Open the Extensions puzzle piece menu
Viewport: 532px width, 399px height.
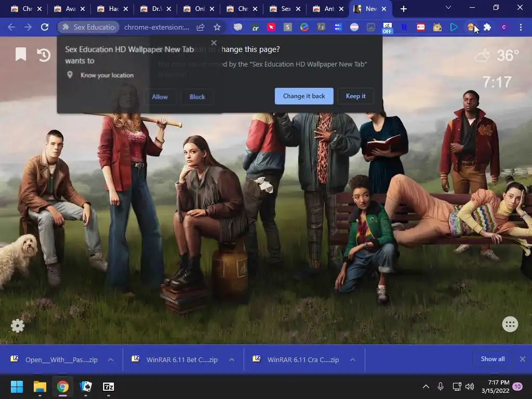[x=487, y=27]
